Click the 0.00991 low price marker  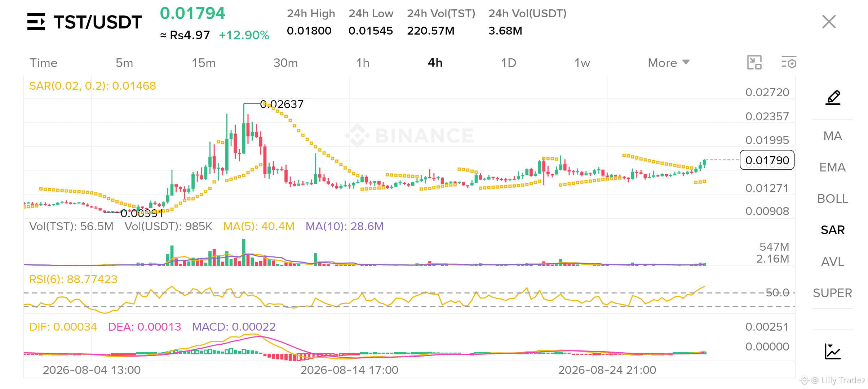(142, 213)
